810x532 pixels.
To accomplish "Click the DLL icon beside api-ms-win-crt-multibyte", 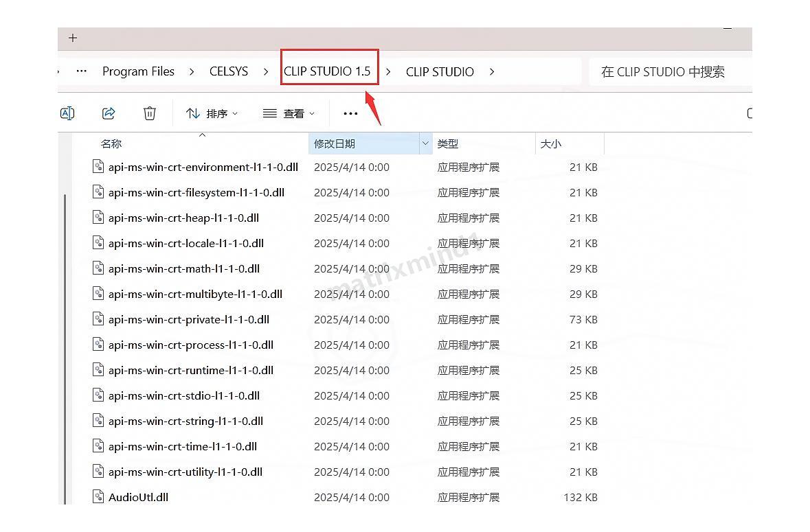I will 98,293.
